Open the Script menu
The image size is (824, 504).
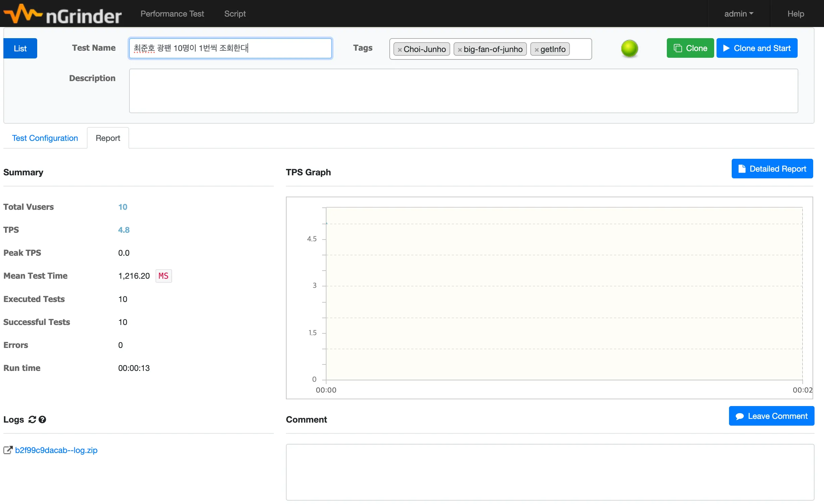235,14
